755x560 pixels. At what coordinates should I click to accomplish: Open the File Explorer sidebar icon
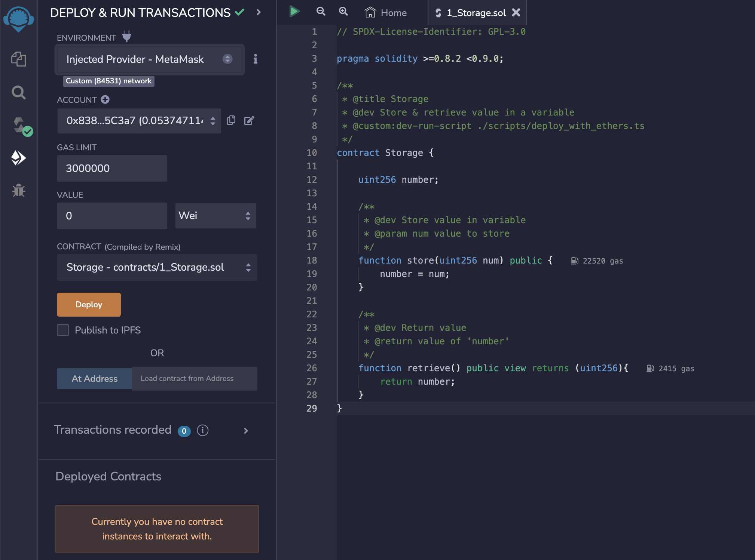click(x=18, y=59)
